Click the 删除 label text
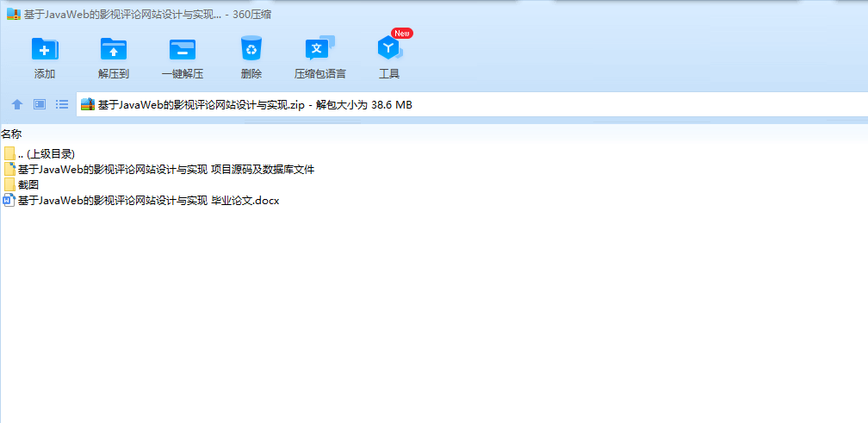 point(251,73)
